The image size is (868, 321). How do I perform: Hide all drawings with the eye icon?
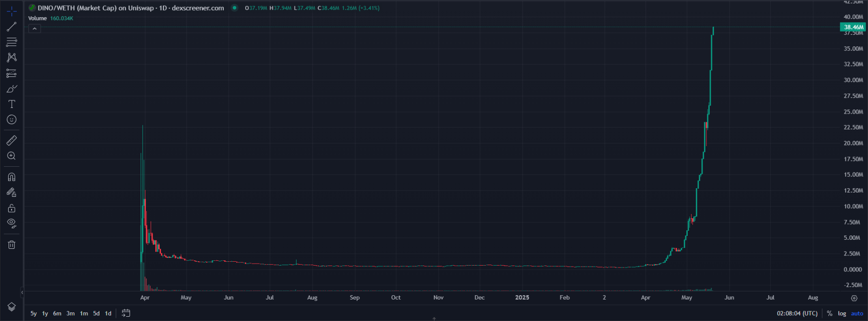[x=11, y=224]
